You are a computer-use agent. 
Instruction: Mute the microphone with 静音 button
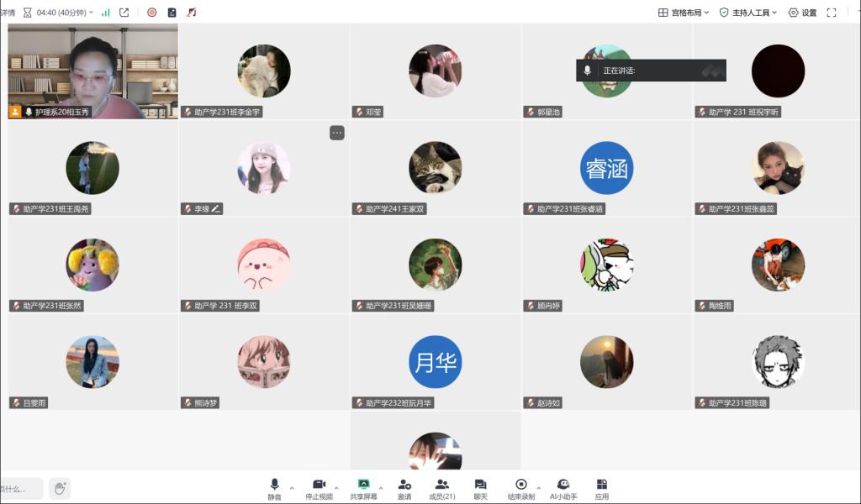(274, 488)
